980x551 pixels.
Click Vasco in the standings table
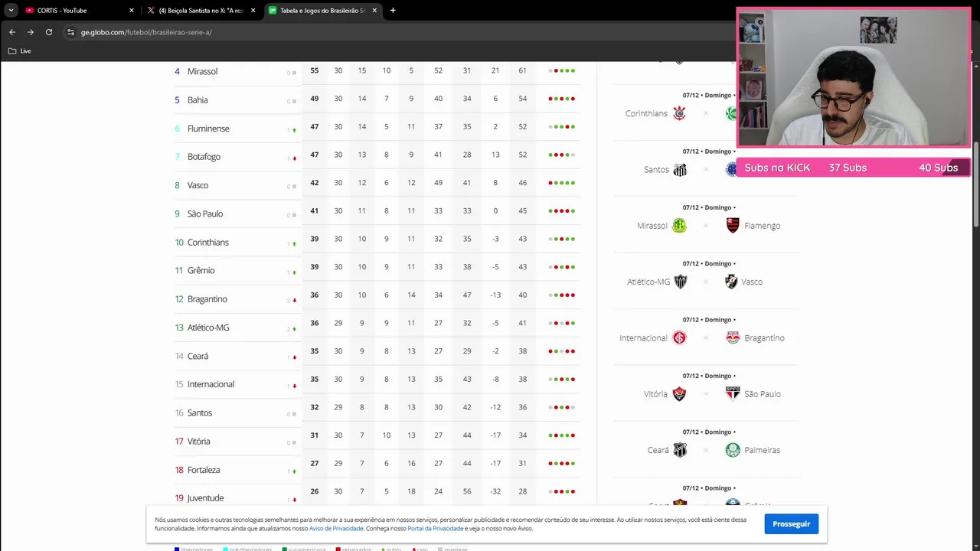click(x=198, y=185)
